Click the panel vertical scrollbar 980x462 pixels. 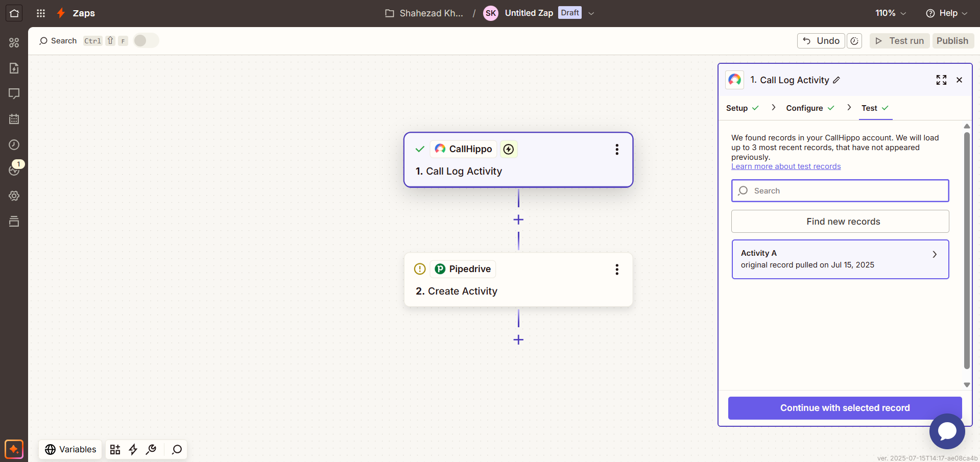tap(967, 250)
